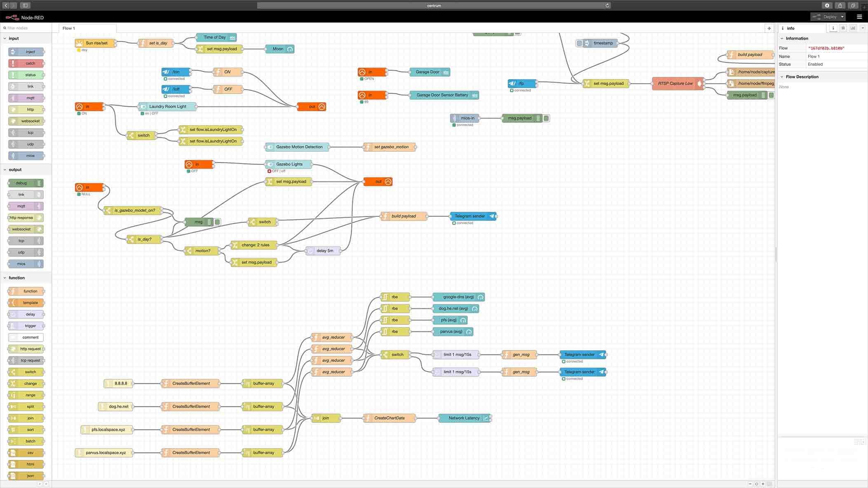Add a new flow tab with plus
This screenshot has height=488, width=868.
pos(769,28)
